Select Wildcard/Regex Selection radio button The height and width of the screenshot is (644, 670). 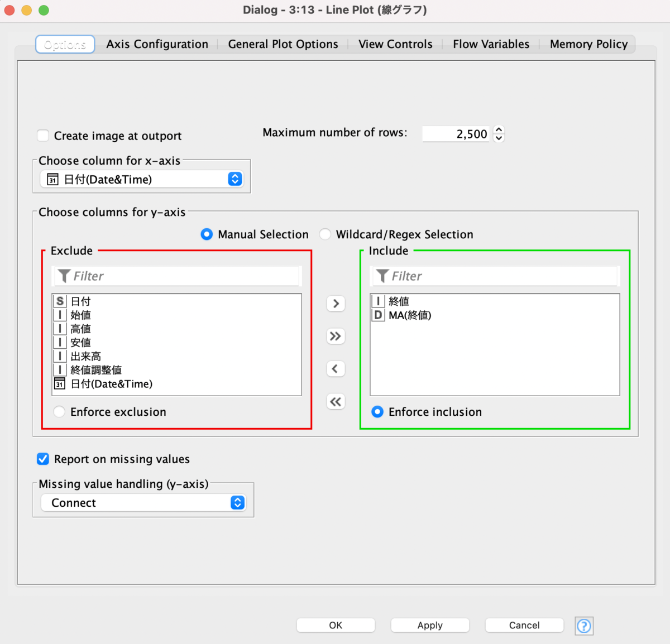point(325,234)
